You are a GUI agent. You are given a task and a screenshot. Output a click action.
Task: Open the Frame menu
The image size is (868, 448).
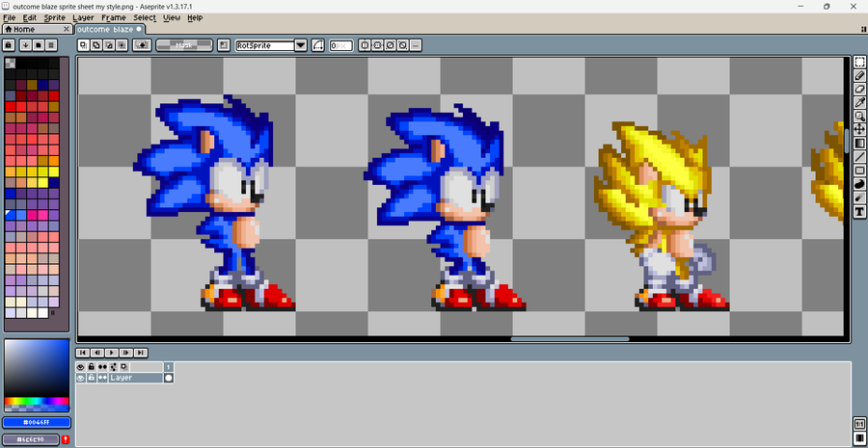(114, 17)
